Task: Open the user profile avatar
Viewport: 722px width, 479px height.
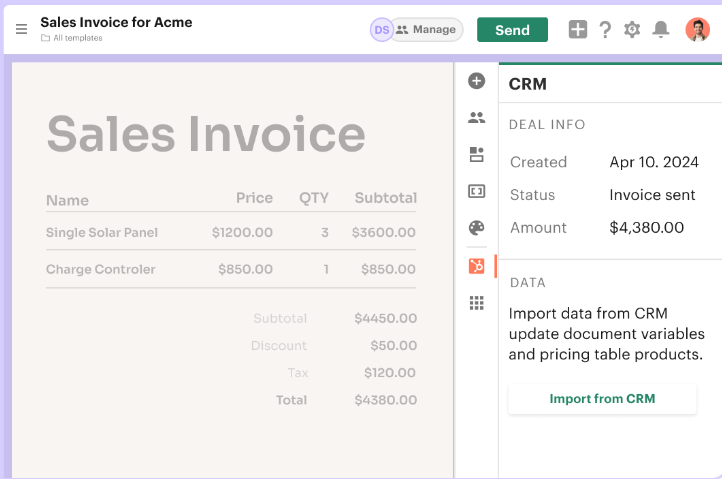Action: tap(697, 30)
